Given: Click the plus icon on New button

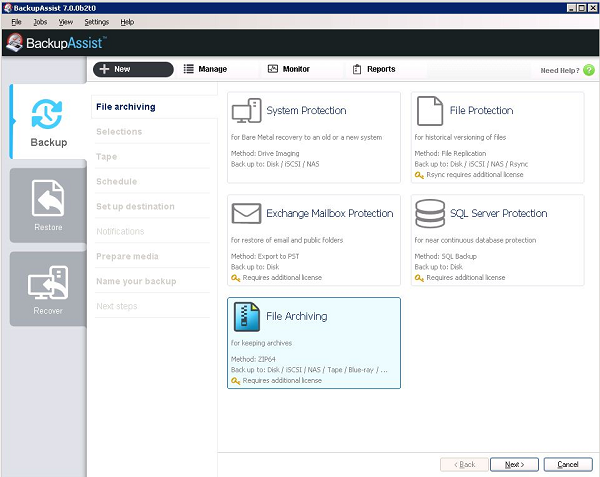Looking at the screenshot, I should (104, 69).
